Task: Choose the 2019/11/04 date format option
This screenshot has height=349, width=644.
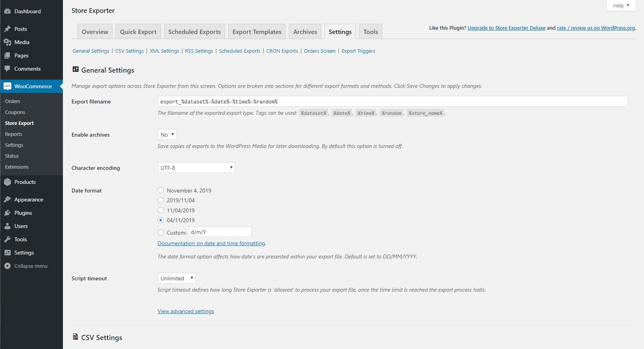Action: coord(161,200)
